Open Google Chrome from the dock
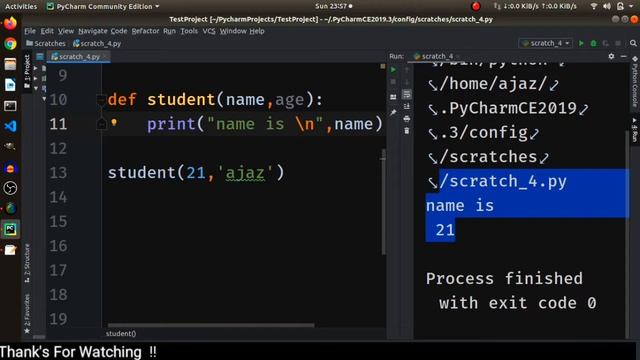The height and width of the screenshot is (360, 640). [10, 44]
